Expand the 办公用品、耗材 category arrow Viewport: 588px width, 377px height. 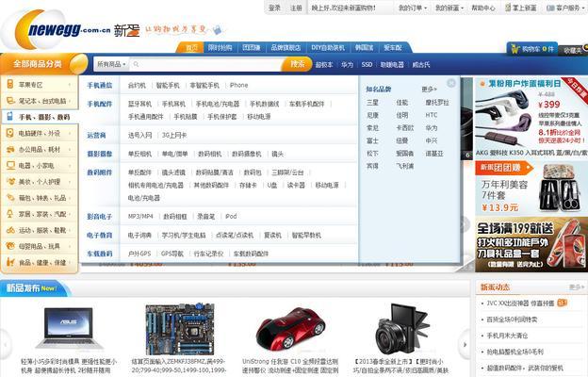pos(70,149)
